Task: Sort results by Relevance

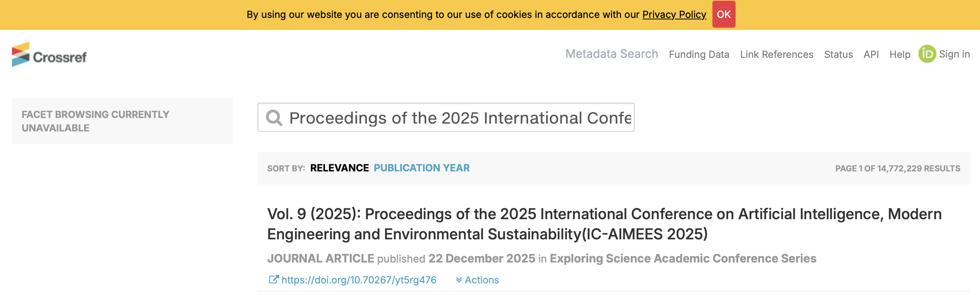Action: (x=339, y=168)
